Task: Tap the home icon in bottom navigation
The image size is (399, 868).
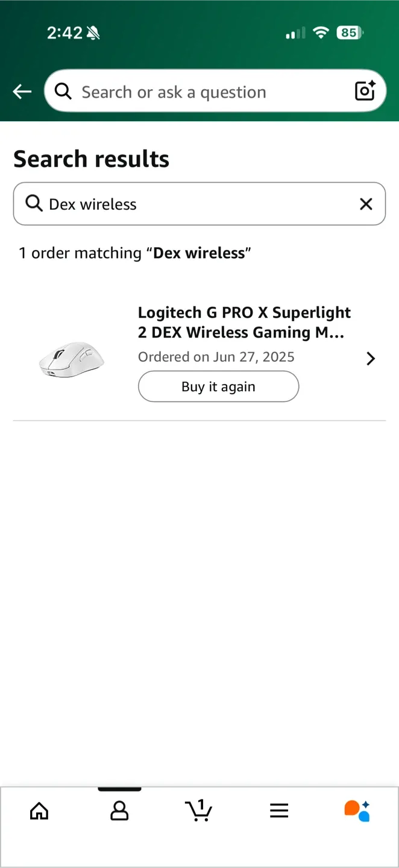Action: (39, 811)
